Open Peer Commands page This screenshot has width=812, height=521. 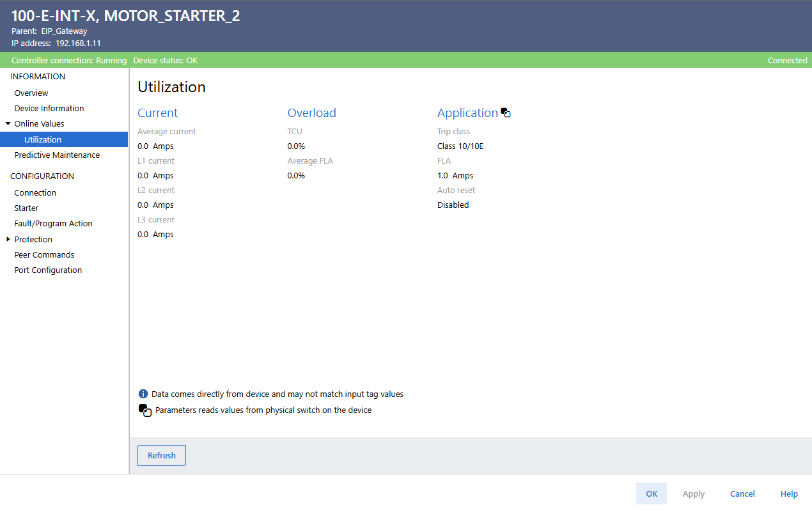click(x=44, y=254)
